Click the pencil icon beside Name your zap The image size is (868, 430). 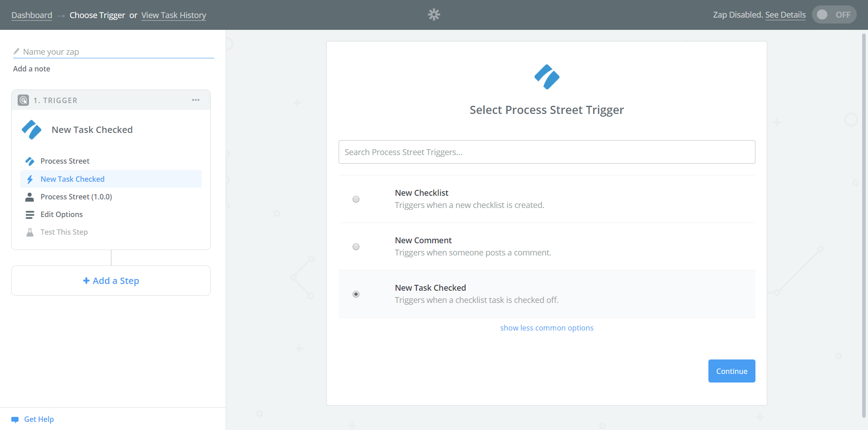16,51
